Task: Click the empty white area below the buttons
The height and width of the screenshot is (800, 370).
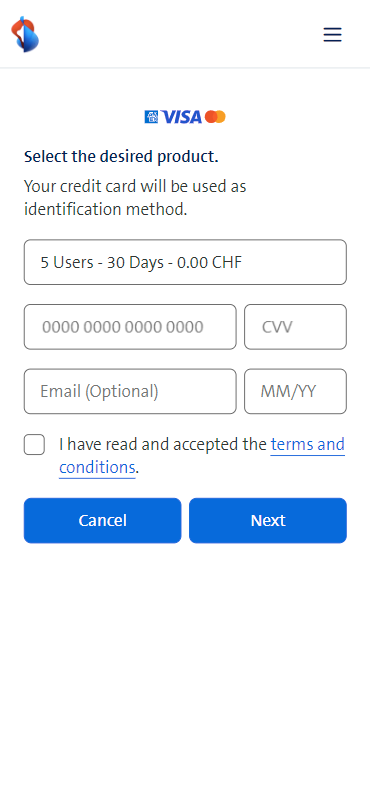Action: pos(185,663)
